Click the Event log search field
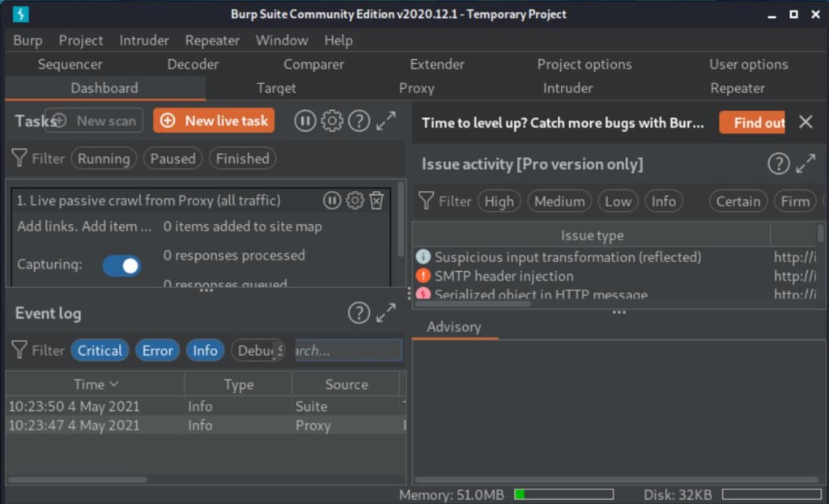829x504 pixels. tap(348, 350)
